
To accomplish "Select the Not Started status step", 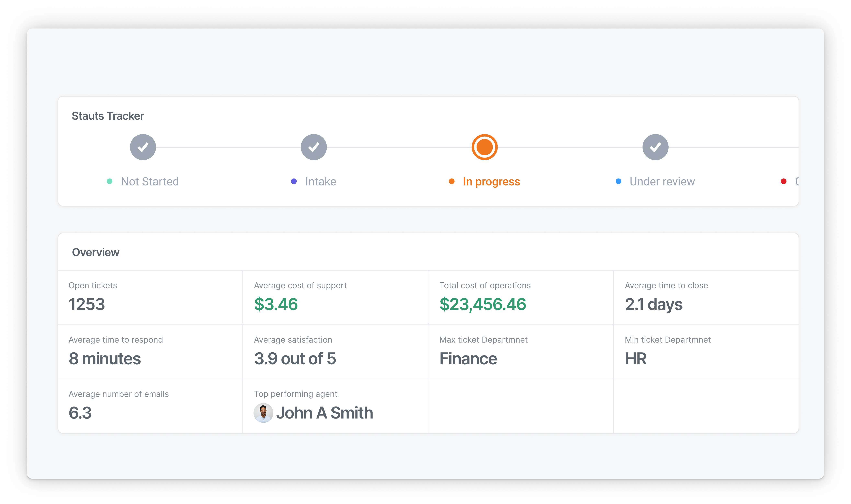I will click(x=150, y=181).
